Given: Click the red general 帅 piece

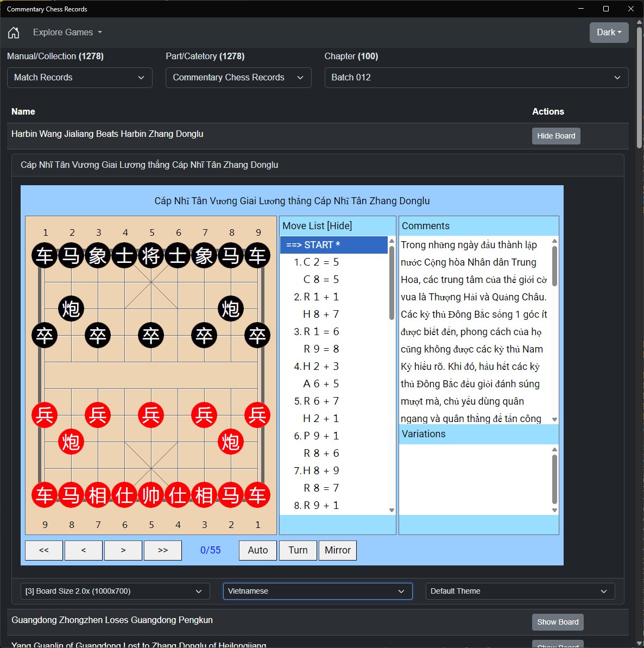Looking at the screenshot, I should pos(151,495).
